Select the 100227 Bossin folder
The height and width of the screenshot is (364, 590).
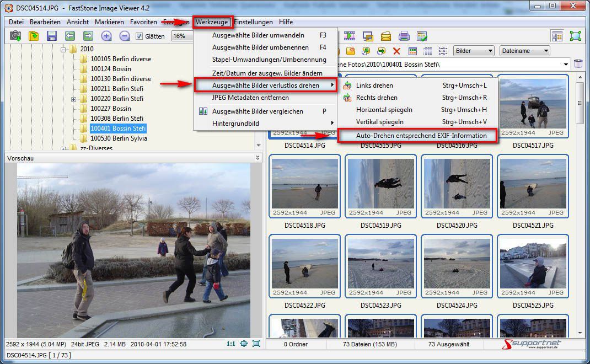tap(110, 109)
